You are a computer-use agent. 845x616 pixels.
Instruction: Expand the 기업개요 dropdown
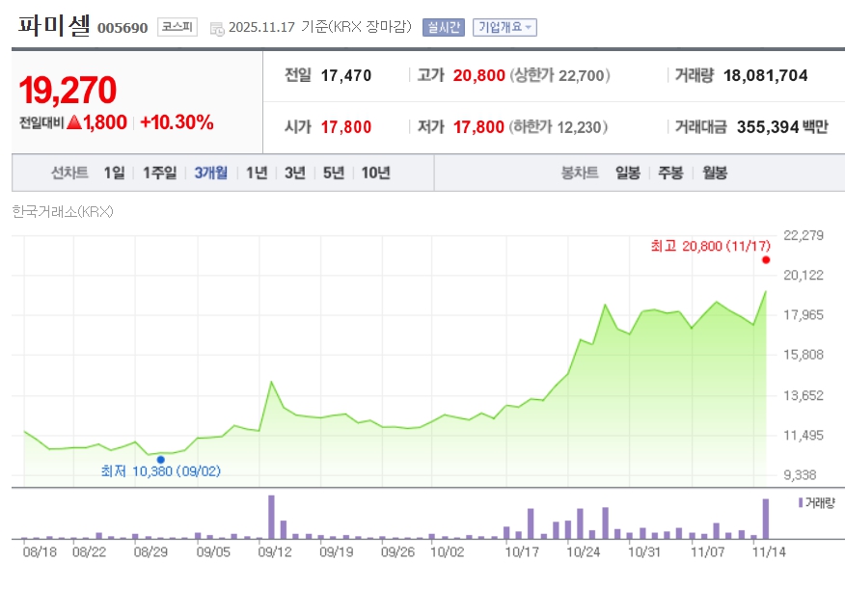504,27
